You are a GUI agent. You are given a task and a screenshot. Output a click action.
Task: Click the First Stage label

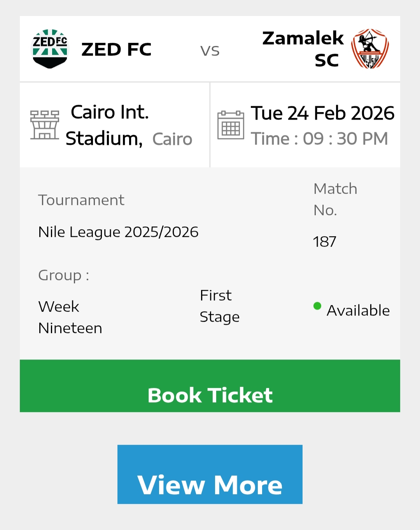(219, 306)
